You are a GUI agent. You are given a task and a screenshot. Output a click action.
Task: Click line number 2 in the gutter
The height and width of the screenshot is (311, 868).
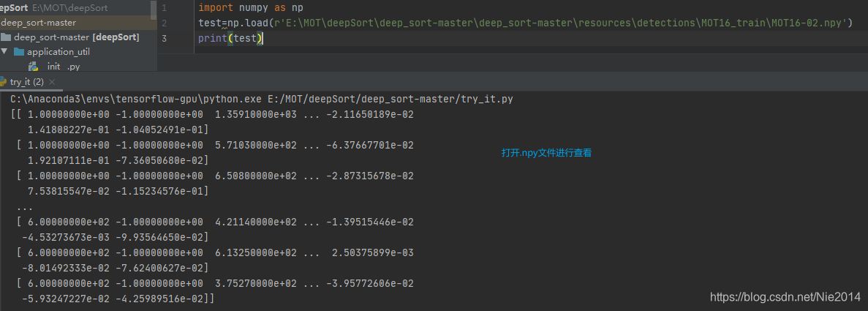click(x=165, y=23)
